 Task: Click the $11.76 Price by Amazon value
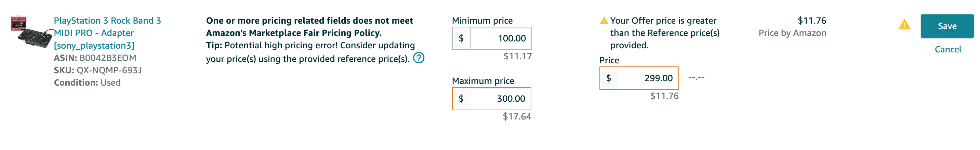(x=811, y=21)
